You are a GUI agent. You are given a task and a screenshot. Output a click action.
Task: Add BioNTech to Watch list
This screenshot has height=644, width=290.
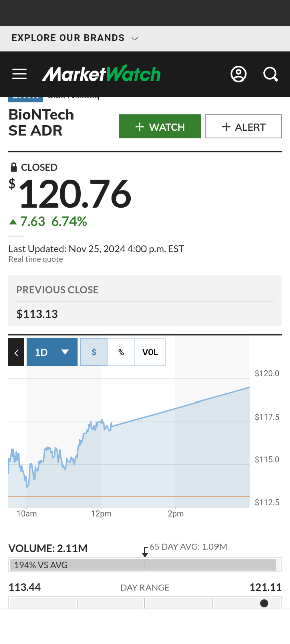[160, 126]
